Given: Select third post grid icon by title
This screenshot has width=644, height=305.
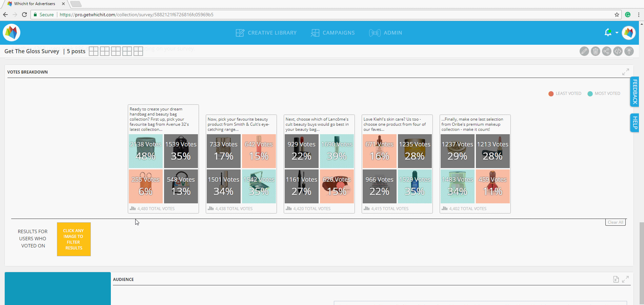Looking at the screenshot, I should (116, 51).
